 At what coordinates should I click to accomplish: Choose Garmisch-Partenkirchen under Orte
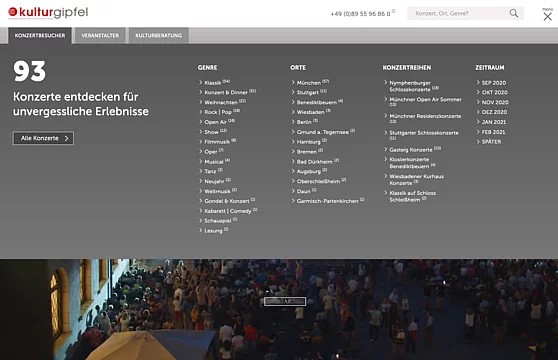[328, 201]
